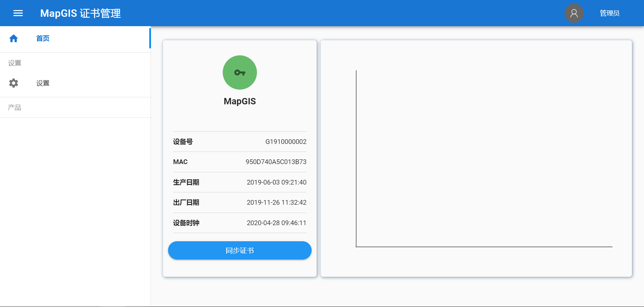Click the 管理员 username label

pos(609,13)
